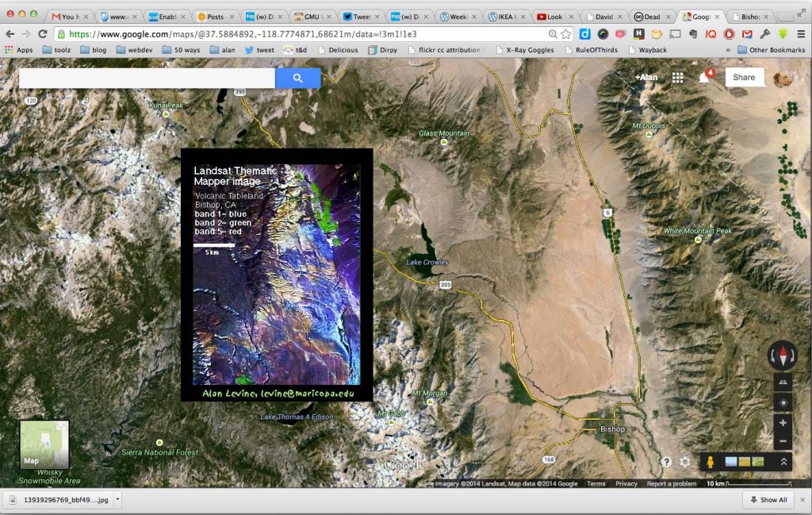Open the Gmail extension icon in the toolbar

747,34
